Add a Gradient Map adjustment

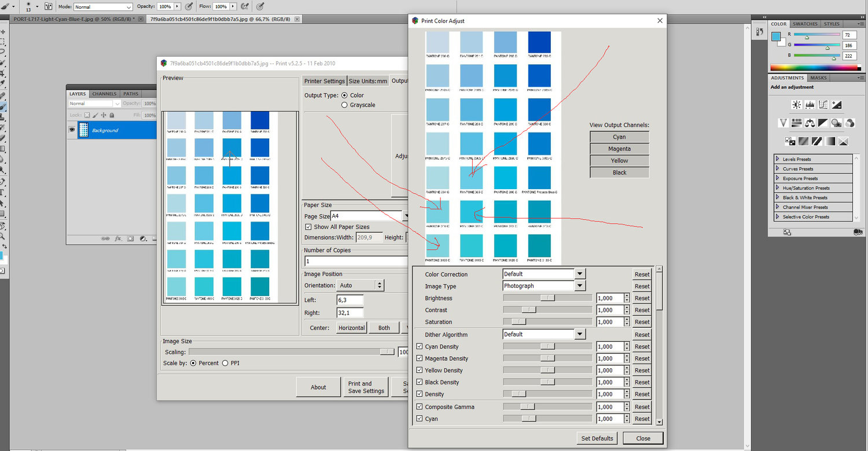(830, 141)
